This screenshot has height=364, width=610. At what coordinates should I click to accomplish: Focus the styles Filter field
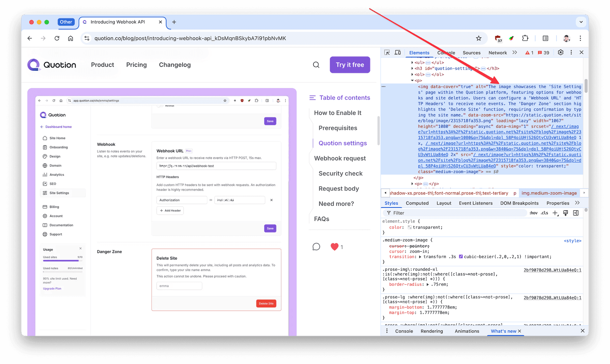tap(455, 213)
